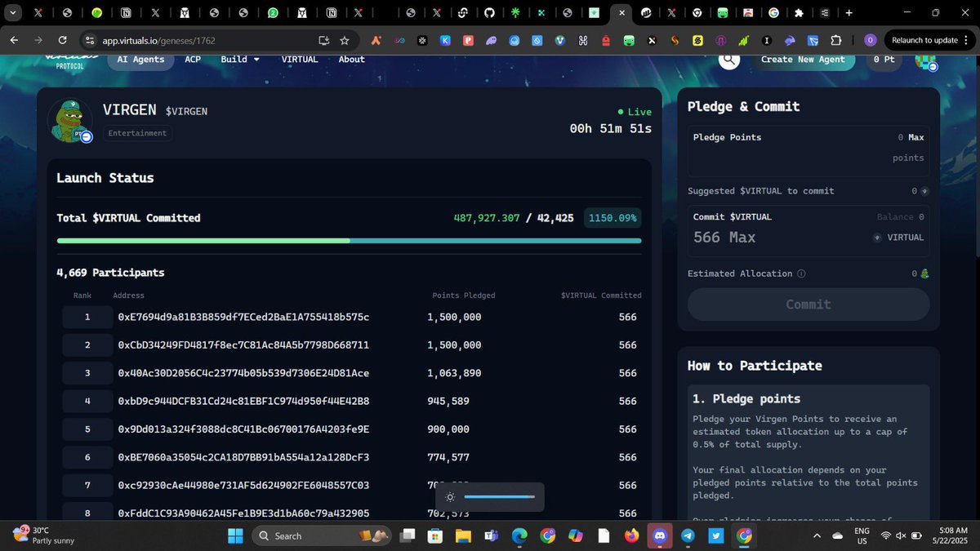Click address 0xCbD34249FD4817f8ec7C81Ac84A5b7798D668711

[x=243, y=345]
